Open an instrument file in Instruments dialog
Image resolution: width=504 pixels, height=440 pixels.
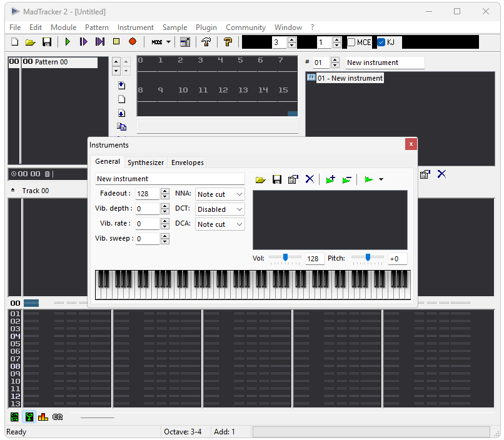click(260, 179)
